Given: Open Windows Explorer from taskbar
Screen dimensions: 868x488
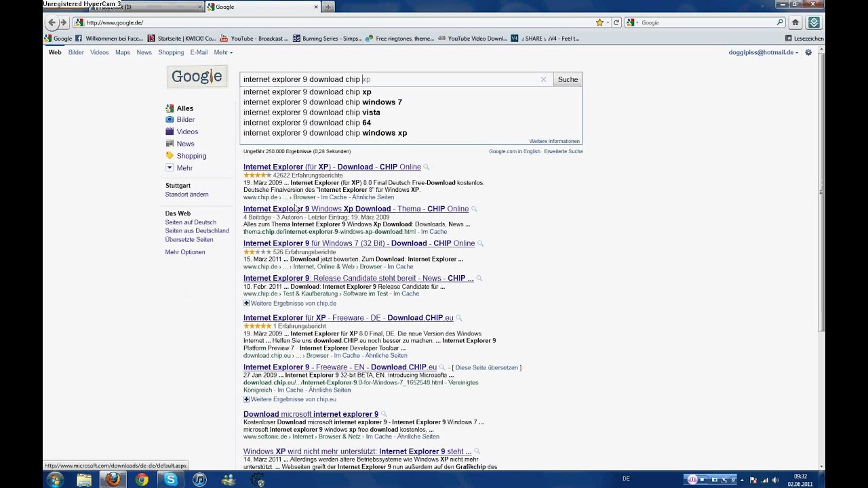Looking at the screenshot, I should [84, 479].
